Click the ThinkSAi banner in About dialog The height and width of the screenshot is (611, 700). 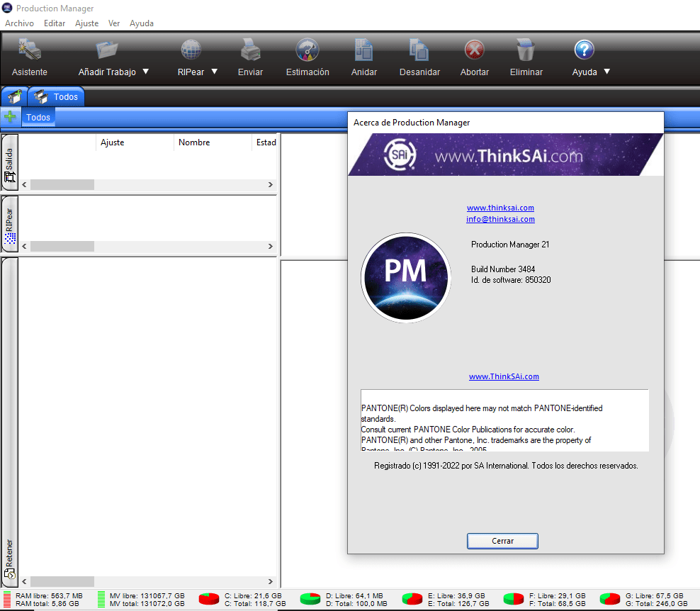point(505,155)
